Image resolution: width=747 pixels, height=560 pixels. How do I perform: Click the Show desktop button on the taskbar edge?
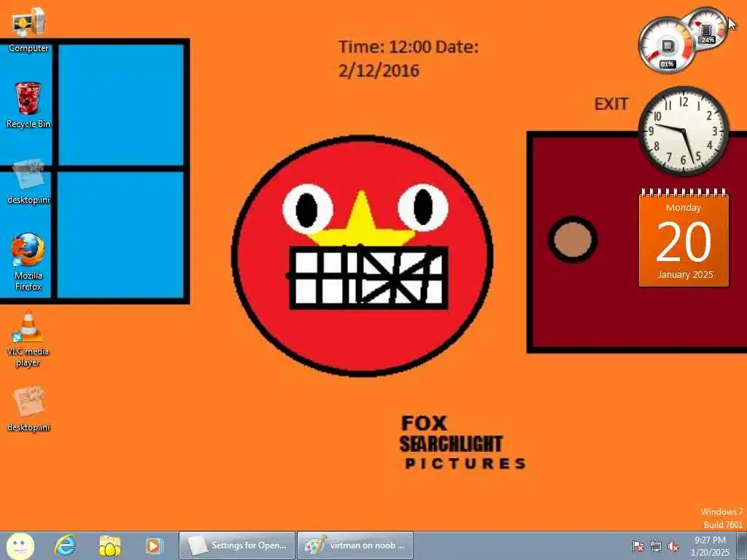point(742,545)
